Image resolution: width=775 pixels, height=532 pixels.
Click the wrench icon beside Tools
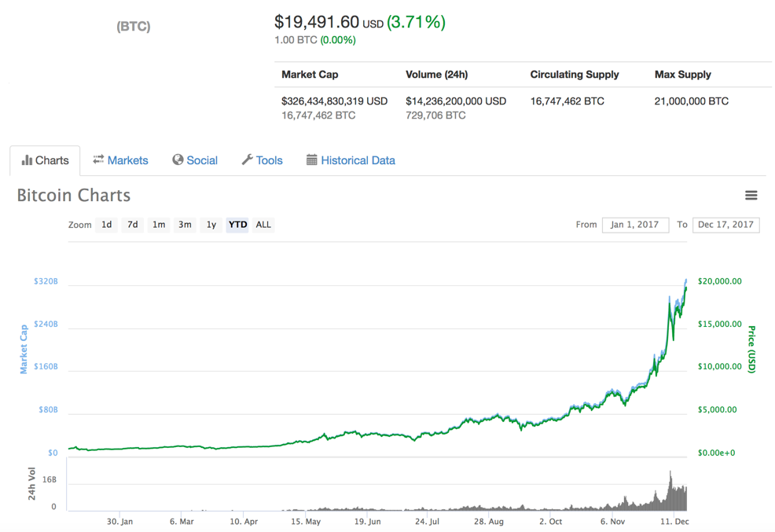point(247,160)
